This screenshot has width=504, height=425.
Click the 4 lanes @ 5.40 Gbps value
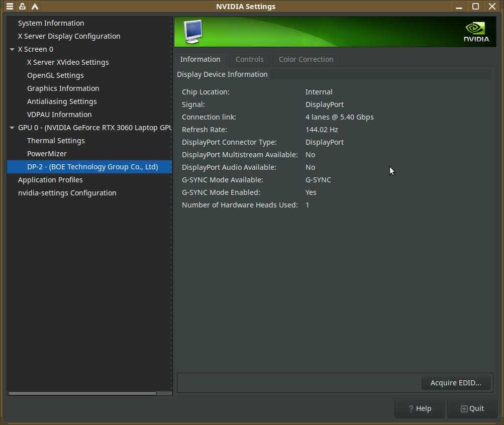coord(339,117)
